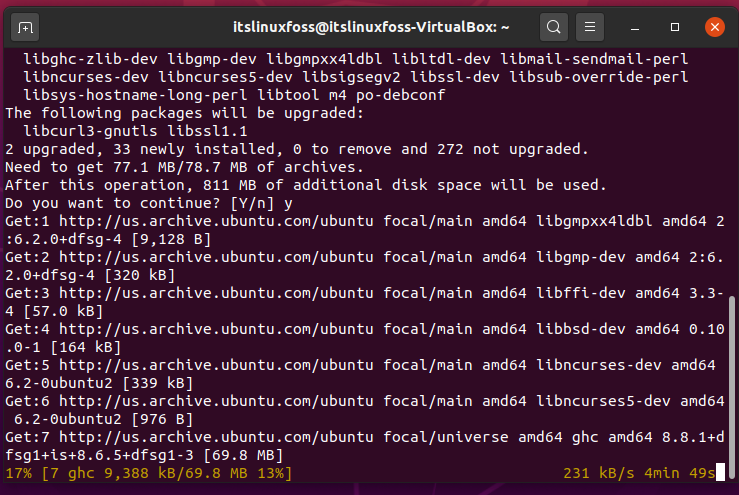Click the size '[320 kB]'
Screen dimensions: 739x495
[x=140, y=275]
